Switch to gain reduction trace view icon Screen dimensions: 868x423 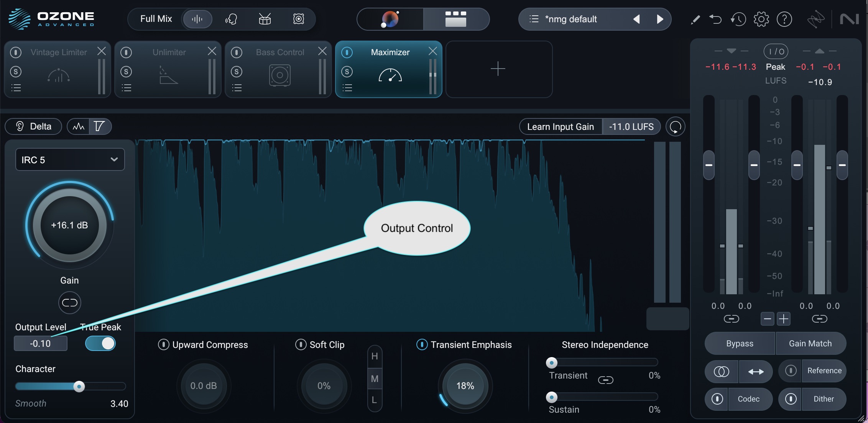pos(100,126)
